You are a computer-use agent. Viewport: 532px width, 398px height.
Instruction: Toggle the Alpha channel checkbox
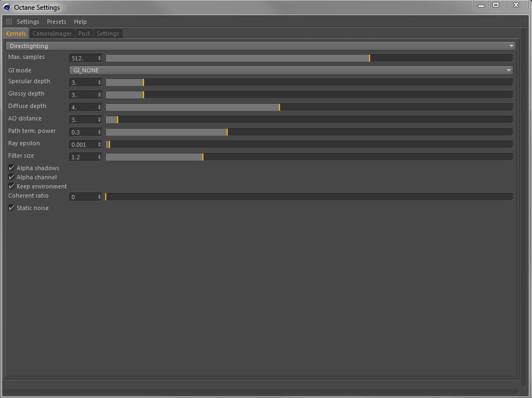[11, 177]
